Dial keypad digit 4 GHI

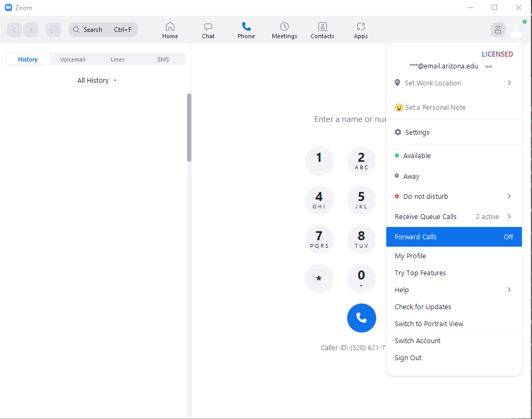tap(319, 200)
